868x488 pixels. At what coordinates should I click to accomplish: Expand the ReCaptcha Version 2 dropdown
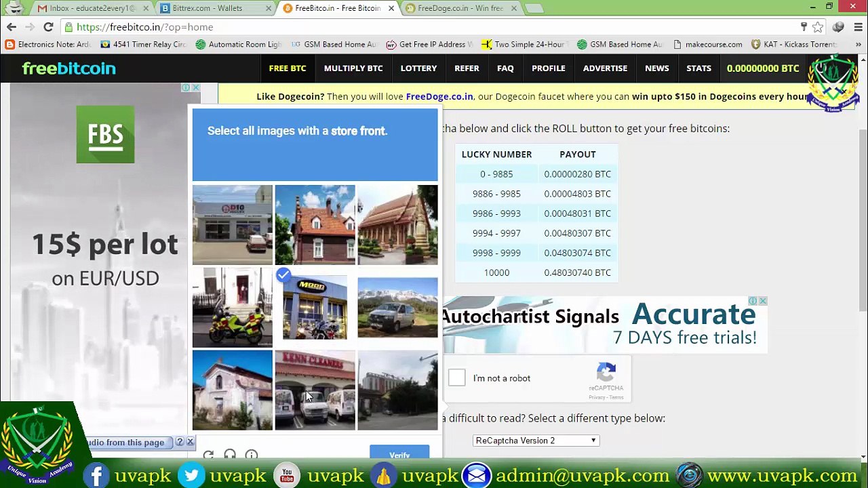click(x=536, y=441)
